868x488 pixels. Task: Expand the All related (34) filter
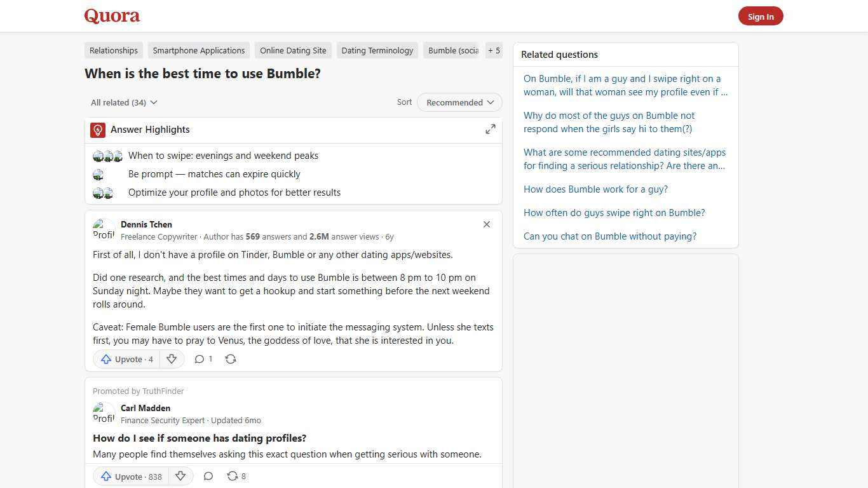123,102
